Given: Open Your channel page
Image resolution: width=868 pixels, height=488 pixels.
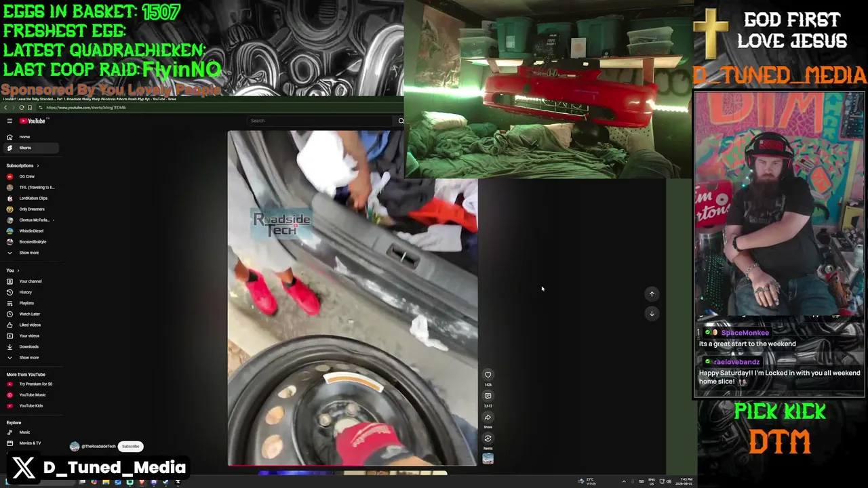Looking at the screenshot, I should tap(32, 281).
